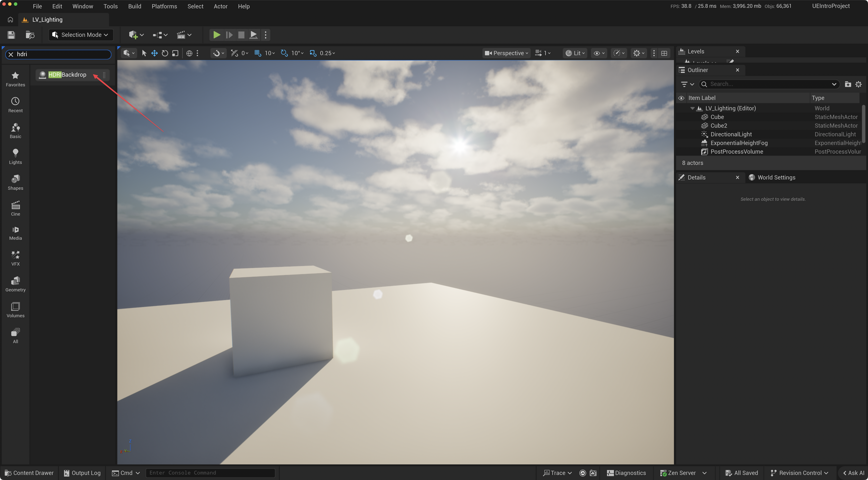Viewport: 868px width, 480px height.
Task: Start Play in Editor with the green arrow
Action: pyautogui.click(x=217, y=35)
